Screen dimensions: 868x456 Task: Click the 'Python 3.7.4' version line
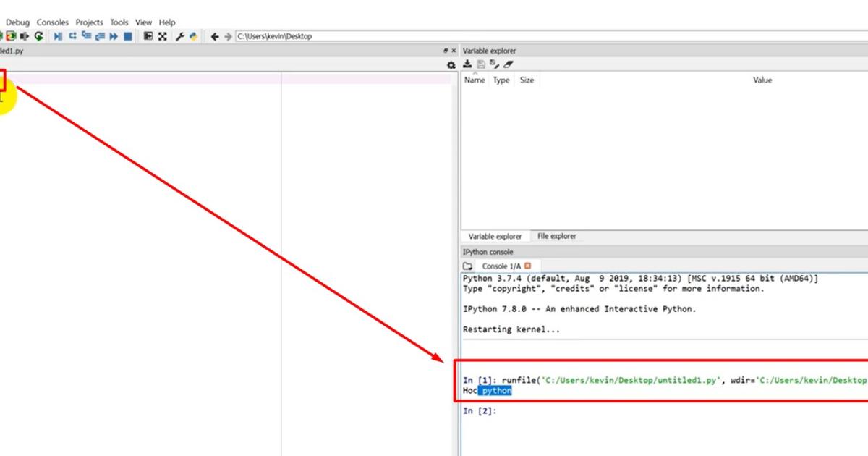pos(640,279)
